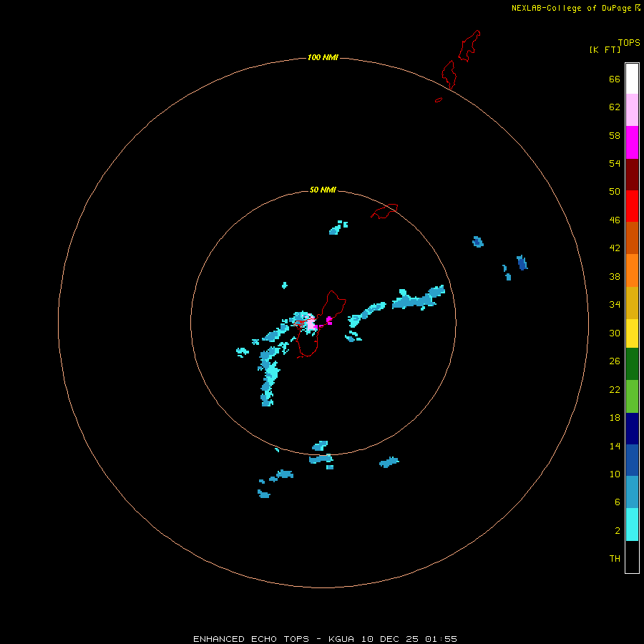Click the KGUA station identifier
The width and height of the screenshot is (644, 644).
[341, 639]
